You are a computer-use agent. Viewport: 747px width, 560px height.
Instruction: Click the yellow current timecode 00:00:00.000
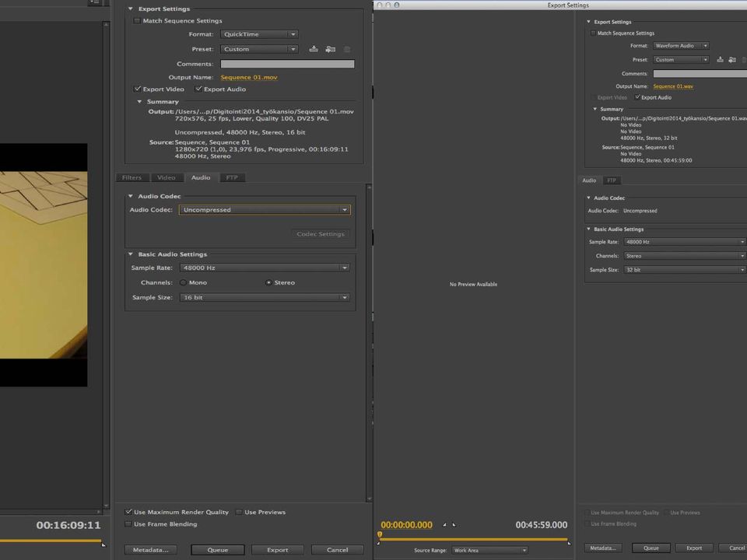(406, 525)
